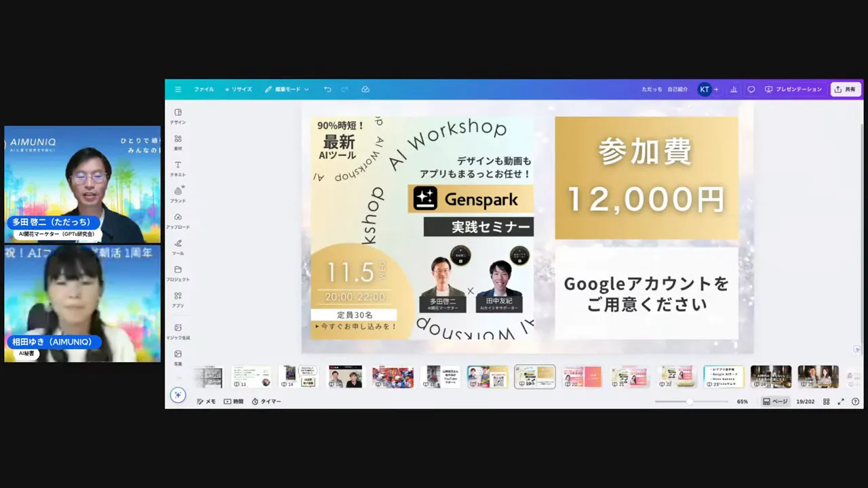This screenshot has width=868, height=488.
Task: Open the ブランド brand panel
Action: coord(178,195)
